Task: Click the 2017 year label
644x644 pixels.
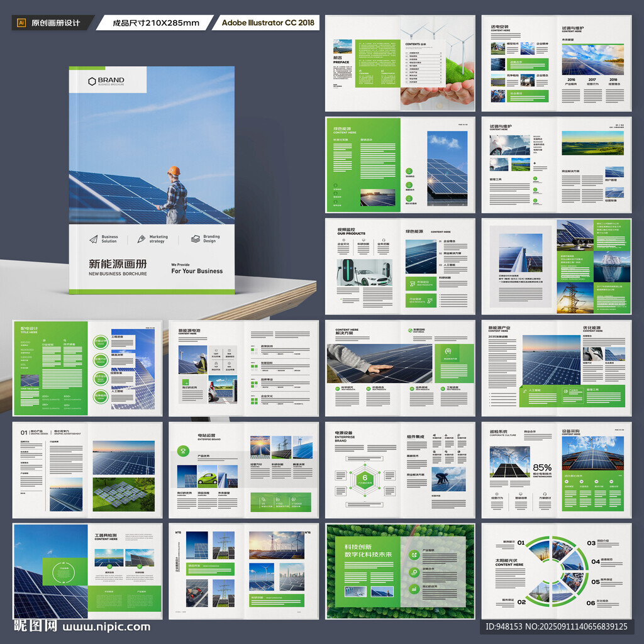Action: click(592, 80)
